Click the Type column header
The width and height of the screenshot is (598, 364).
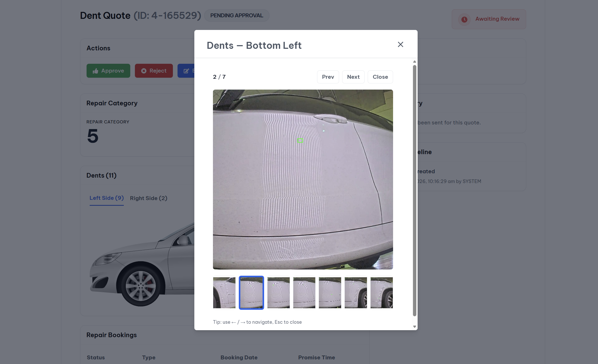(x=149, y=358)
